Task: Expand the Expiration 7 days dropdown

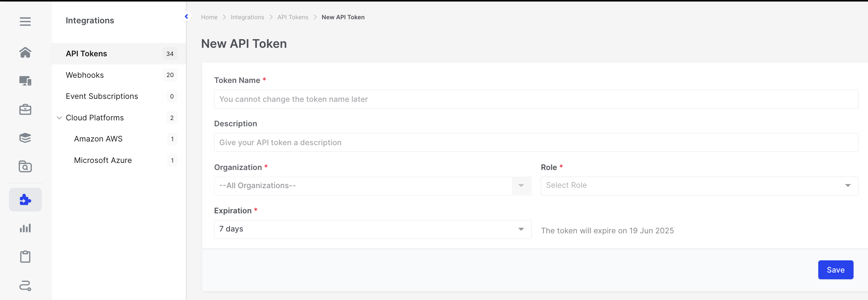Action: pyautogui.click(x=372, y=229)
